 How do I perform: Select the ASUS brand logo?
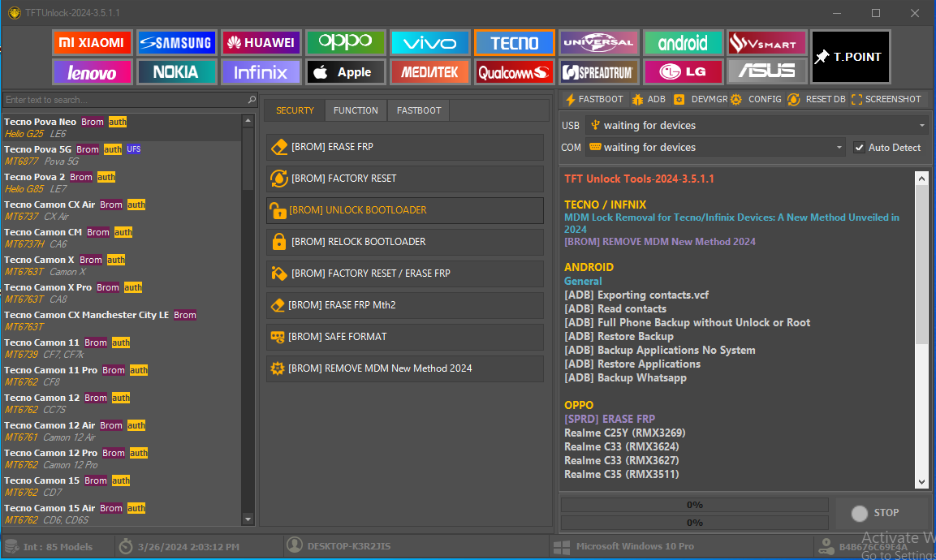pyautogui.click(x=767, y=72)
